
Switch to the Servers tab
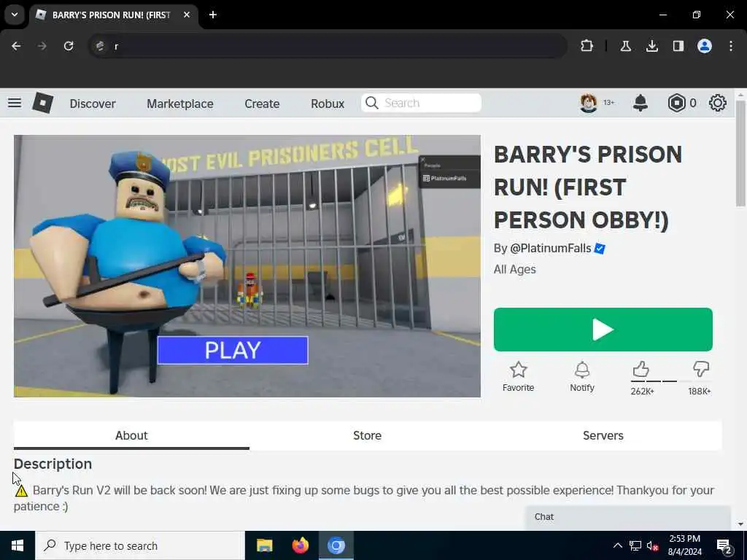click(603, 435)
